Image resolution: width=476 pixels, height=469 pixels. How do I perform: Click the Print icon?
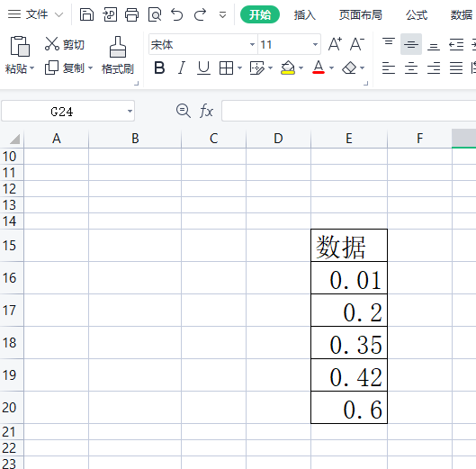coord(131,14)
